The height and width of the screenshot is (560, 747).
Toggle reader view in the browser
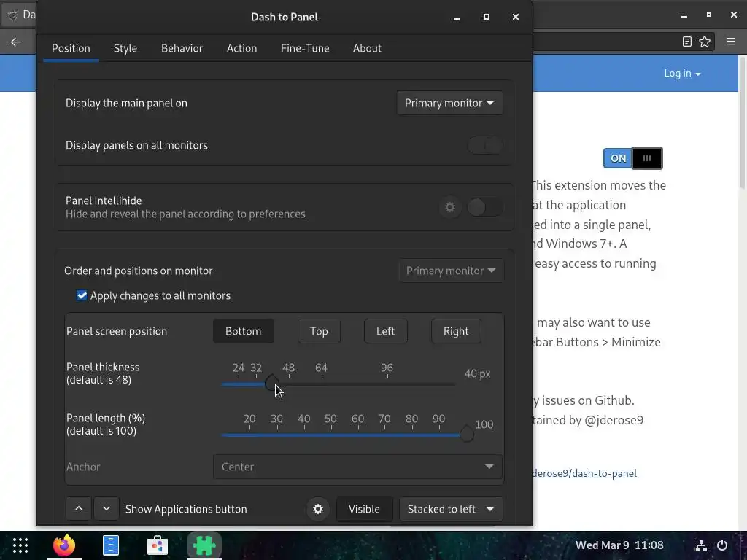686,42
